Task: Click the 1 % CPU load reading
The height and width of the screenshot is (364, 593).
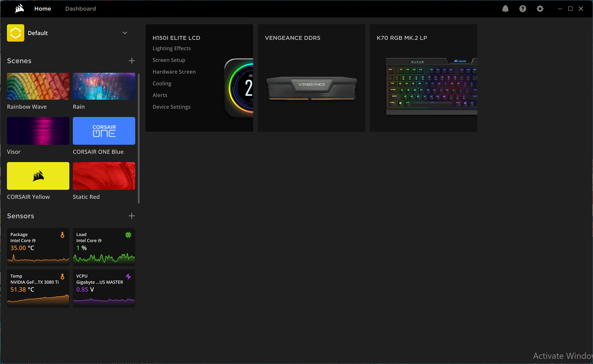Action: click(x=82, y=248)
